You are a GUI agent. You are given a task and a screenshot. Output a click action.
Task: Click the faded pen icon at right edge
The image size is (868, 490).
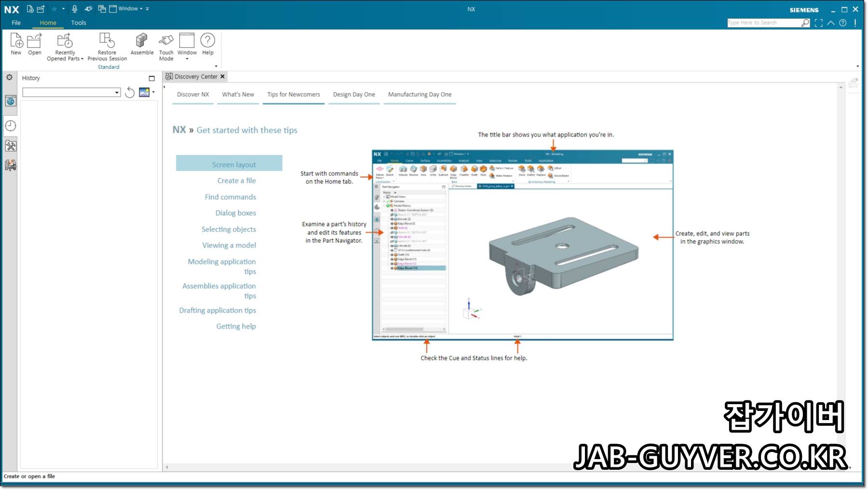click(x=854, y=83)
